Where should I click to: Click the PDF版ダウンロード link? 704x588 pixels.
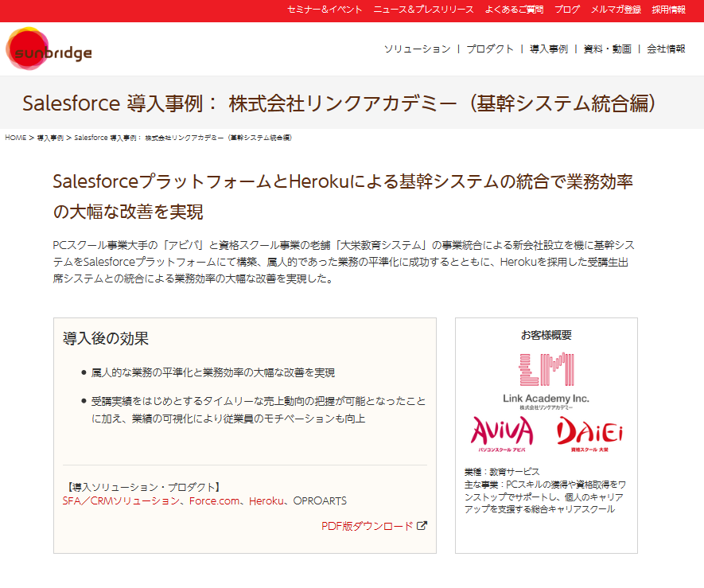coord(368,526)
